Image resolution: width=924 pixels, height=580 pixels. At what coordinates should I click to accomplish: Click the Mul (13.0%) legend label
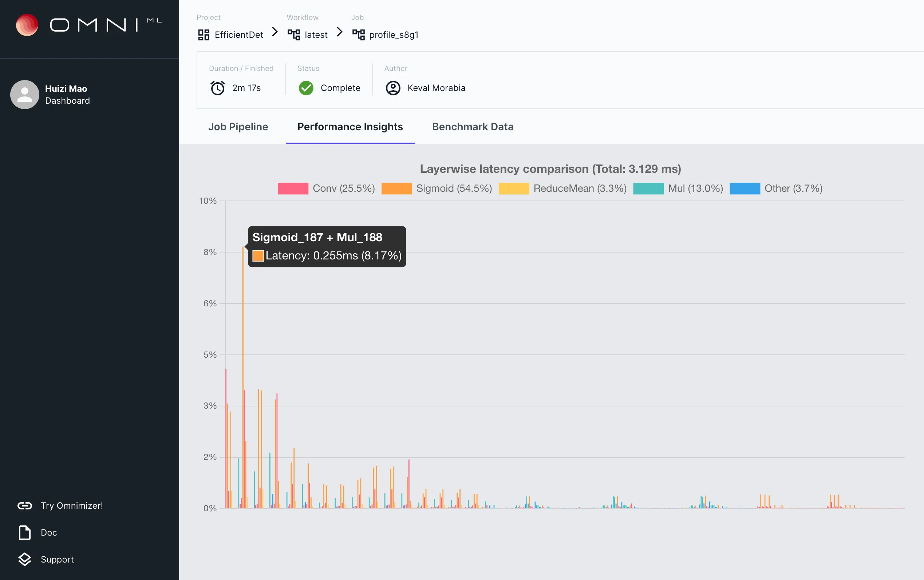tap(696, 188)
